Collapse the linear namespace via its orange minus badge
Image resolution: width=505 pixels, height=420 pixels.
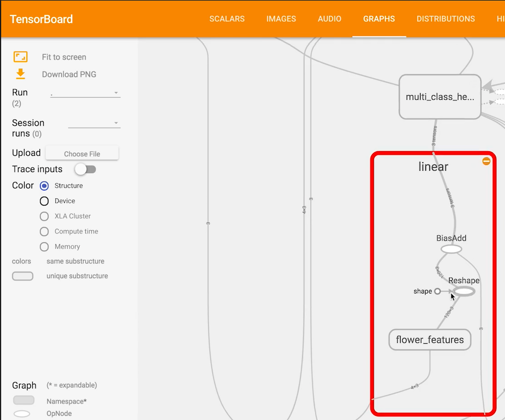[486, 161]
